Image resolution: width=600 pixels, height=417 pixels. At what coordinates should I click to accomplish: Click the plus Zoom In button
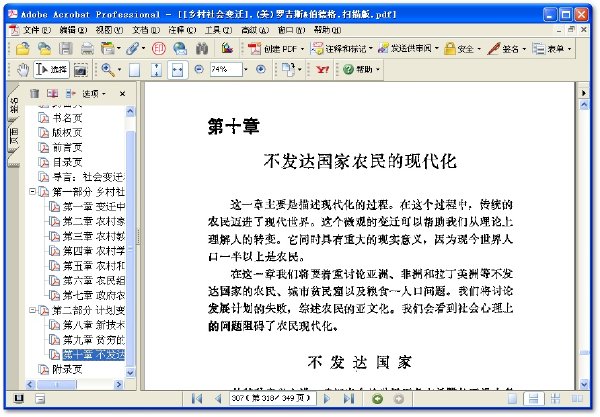coord(261,69)
